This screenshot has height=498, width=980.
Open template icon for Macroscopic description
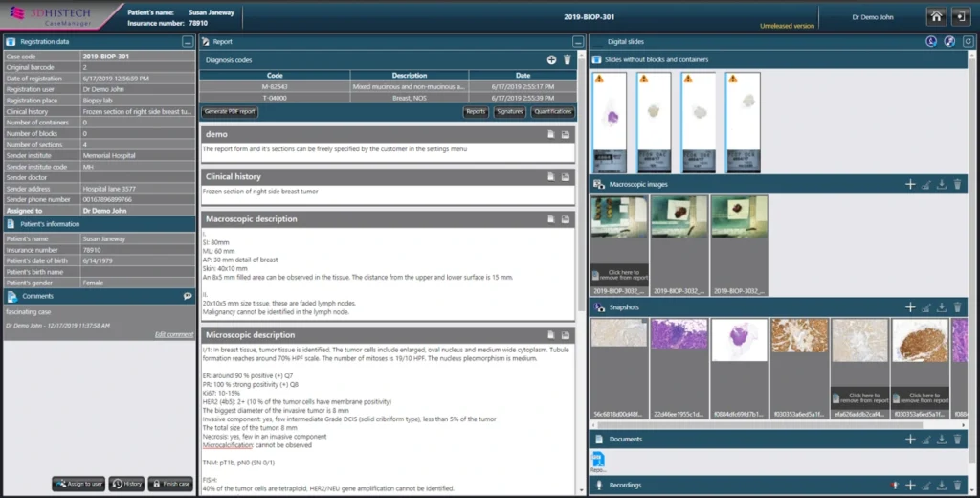(550, 219)
